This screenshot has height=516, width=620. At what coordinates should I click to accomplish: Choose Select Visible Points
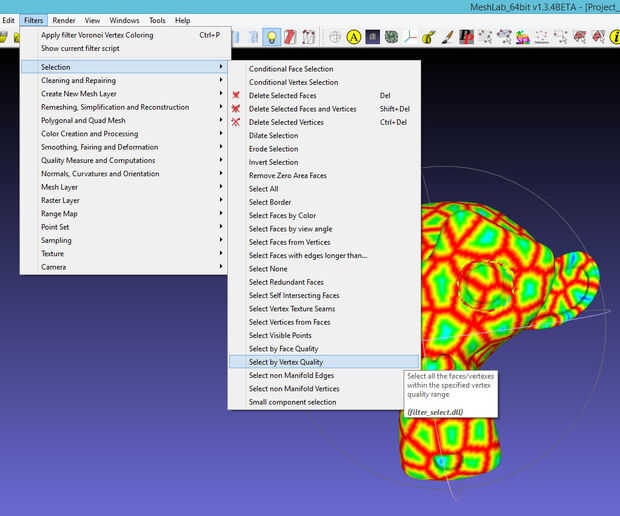[x=323, y=335]
